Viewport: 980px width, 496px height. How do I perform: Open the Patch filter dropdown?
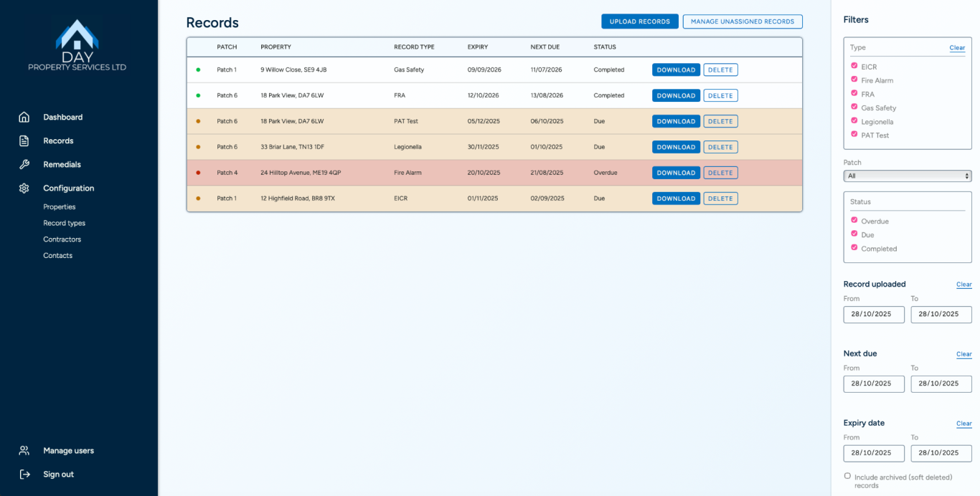(907, 175)
